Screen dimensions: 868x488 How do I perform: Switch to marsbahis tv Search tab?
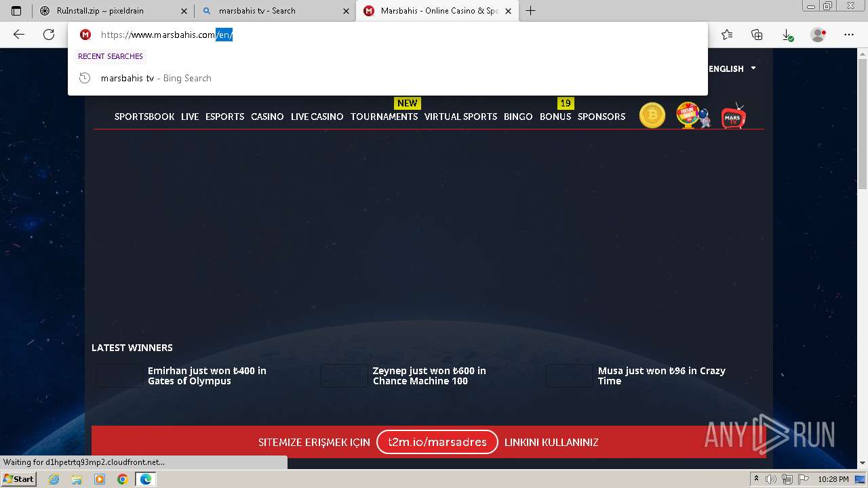pyautogui.click(x=275, y=11)
